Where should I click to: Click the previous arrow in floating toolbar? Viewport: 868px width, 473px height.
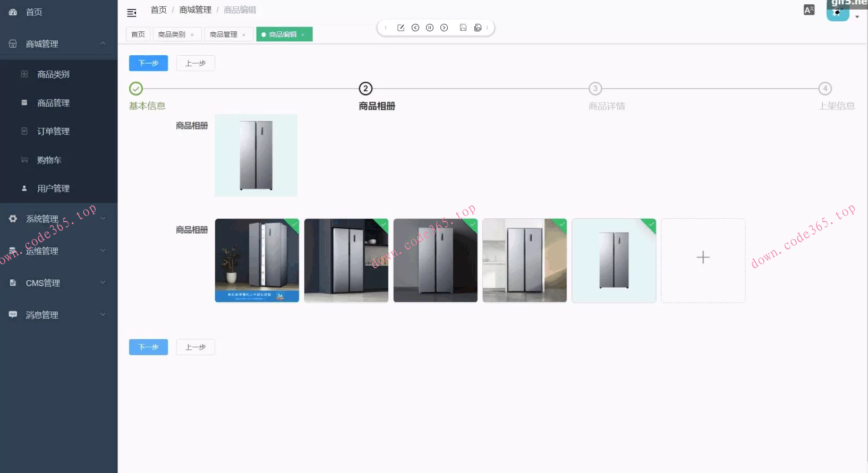point(415,28)
